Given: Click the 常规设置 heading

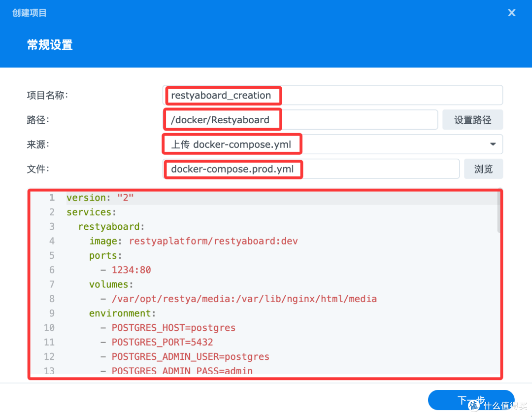Looking at the screenshot, I should (x=50, y=45).
